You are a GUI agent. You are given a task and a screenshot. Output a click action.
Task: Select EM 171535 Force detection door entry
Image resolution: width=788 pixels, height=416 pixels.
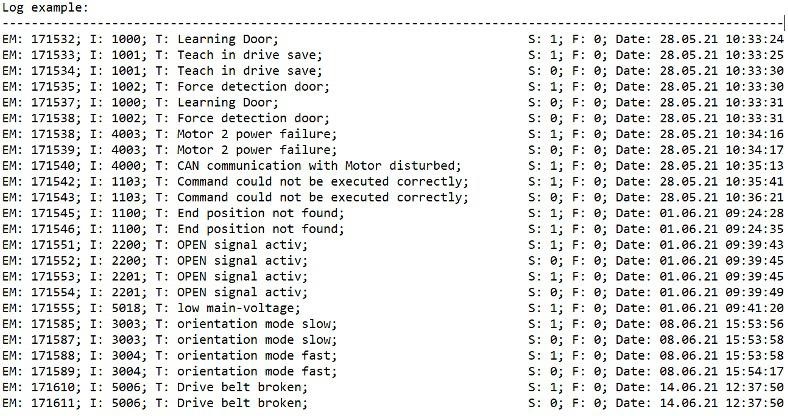393,86
